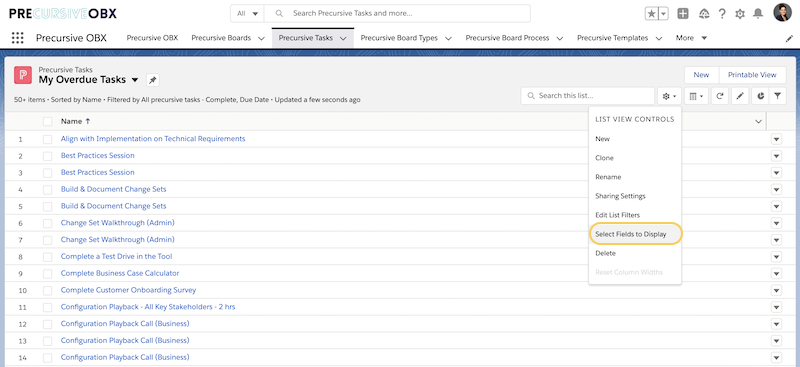Select all rows checkbox in header
Image resolution: width=800 pixels, height=367 pixels.
[x=47, y=121]
